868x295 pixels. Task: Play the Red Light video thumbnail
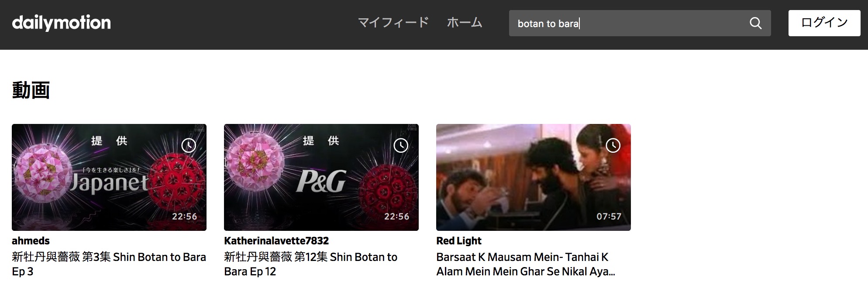pos(534,177)
